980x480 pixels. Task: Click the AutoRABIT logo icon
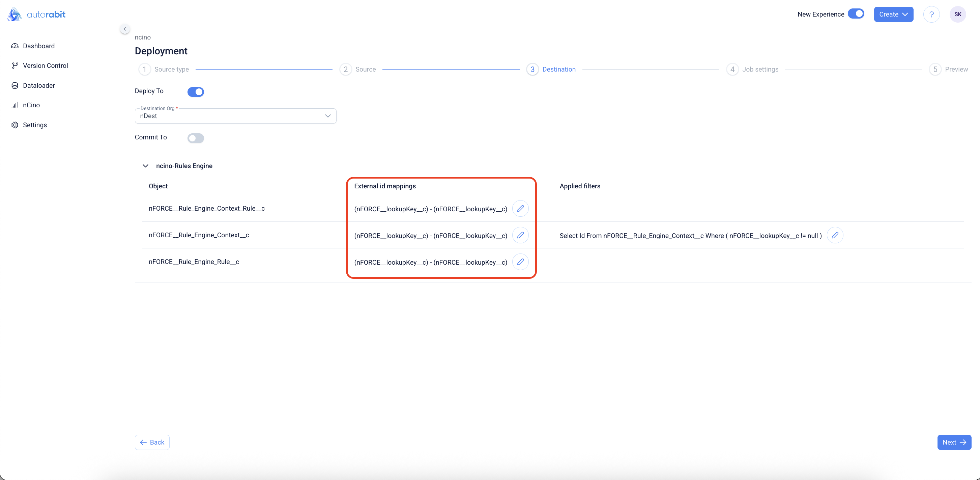pyautogui.click(x=15, y=15)
